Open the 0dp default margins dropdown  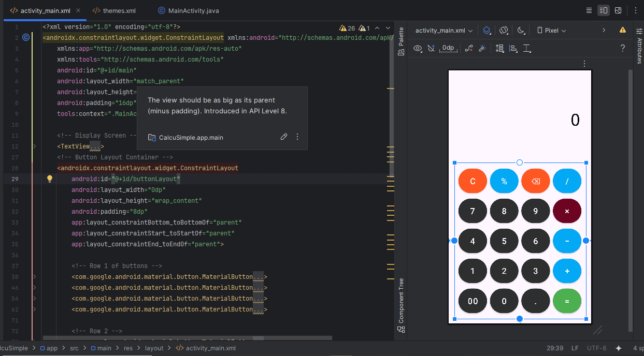tap(448, 48)
